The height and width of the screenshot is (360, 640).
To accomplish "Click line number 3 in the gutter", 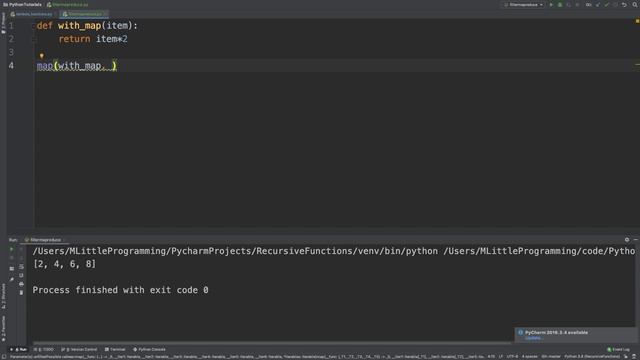I will 11,52.
